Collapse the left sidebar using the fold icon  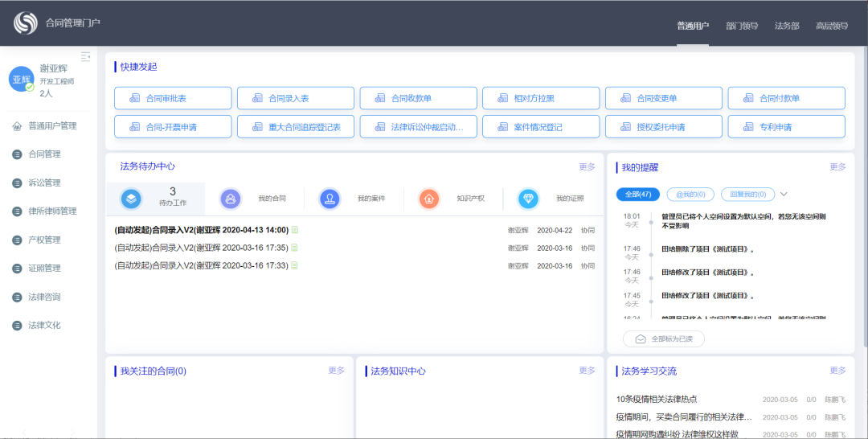tap(86, 56)
